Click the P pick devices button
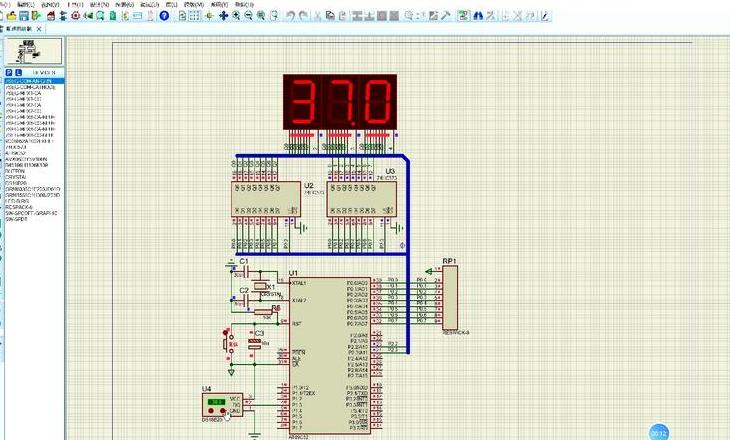The image size is (730, 440). (x=9, y=73)
